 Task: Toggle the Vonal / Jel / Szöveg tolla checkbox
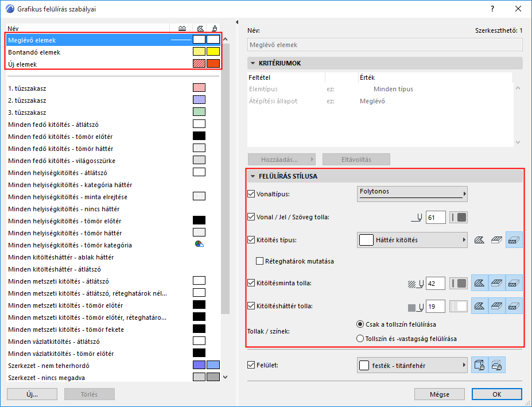(251, 217)
